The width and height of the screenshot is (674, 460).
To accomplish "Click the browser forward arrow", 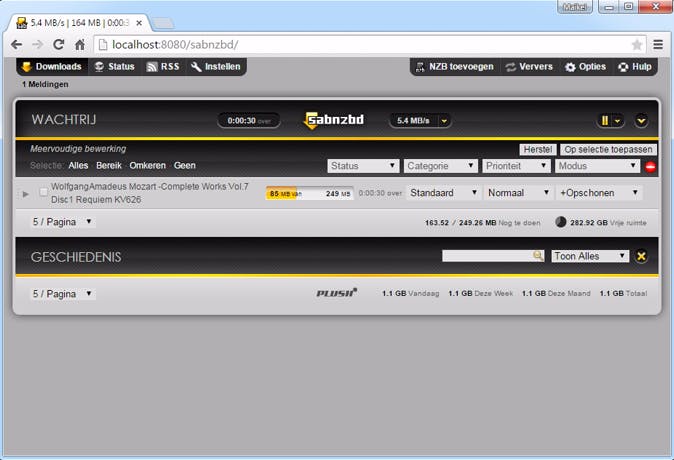I will (x=37, y=44).
